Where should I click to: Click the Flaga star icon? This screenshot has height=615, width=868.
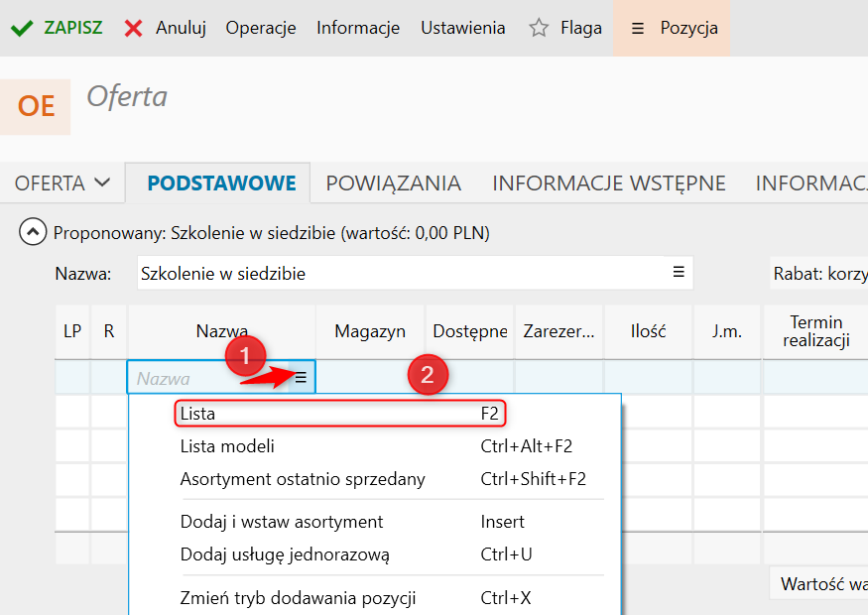click(x=539, y=28)
